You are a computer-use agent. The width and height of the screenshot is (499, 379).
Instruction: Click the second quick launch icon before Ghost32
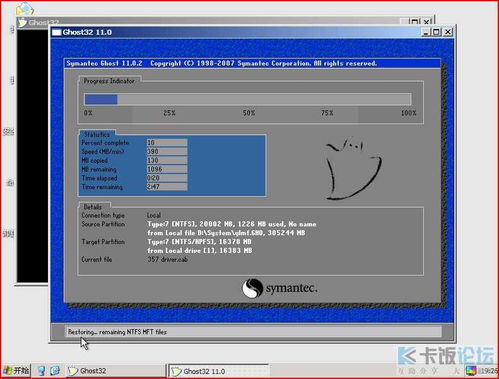[55, 371]
